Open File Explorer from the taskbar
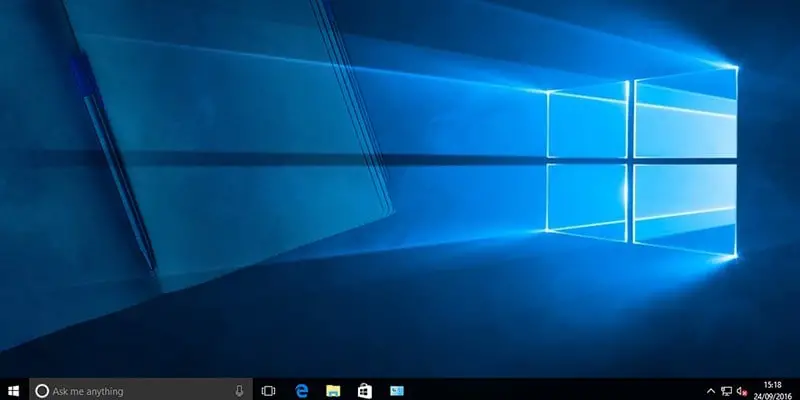This screenshot has width=800, height=400. pos(333,391)
